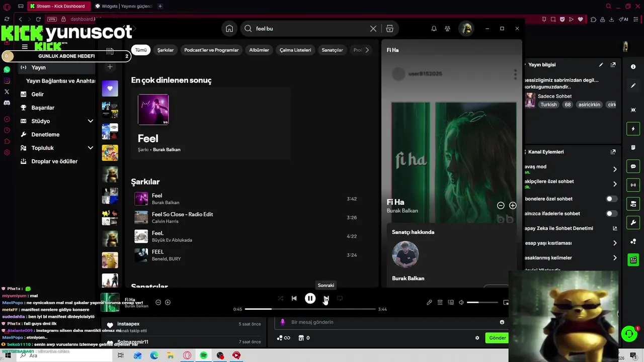Viewport: 644px width, 362px height.
Task: Pause the current Spotify track
Action: coord(310,299)
